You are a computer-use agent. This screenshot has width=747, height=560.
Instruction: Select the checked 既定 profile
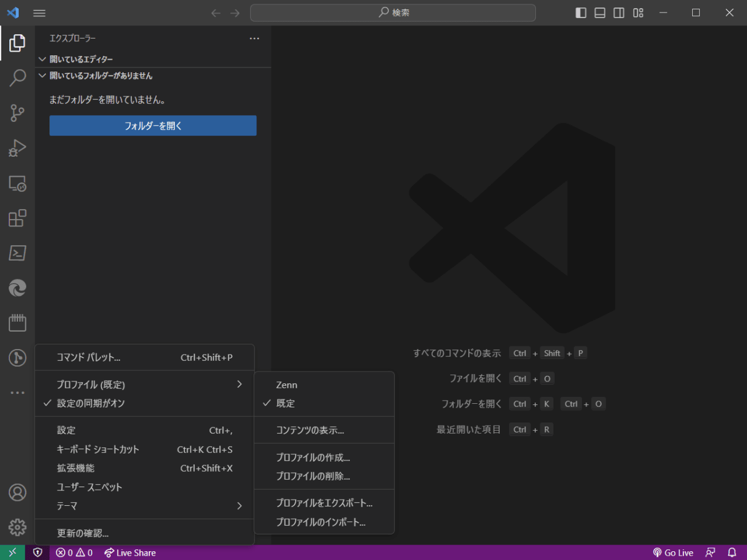pos(324,403)
